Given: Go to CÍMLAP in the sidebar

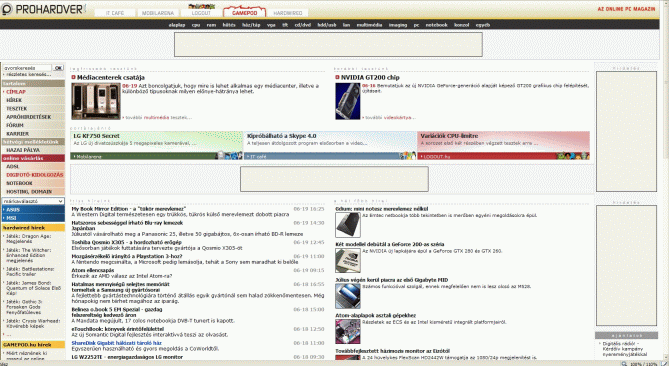Looking at the screenshot, I should pos(16,92).
